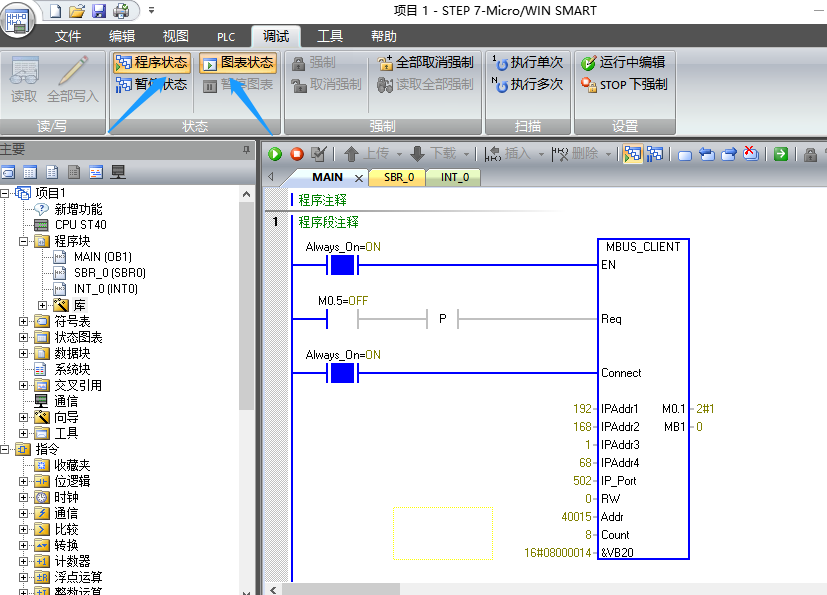Click the 执行单次 single scan button
The image size is (827, 595).
(x=527, y=62)
